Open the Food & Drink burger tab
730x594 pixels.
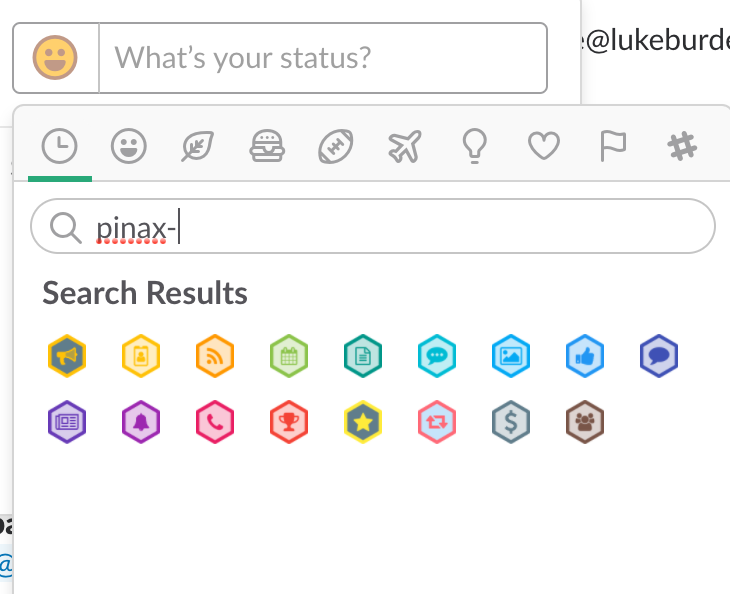tap(266, 147)
